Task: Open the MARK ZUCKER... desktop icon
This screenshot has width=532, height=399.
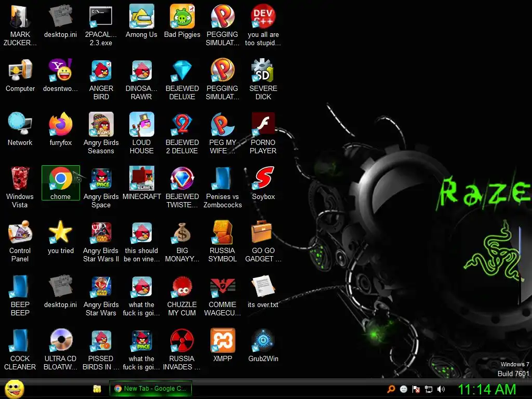Action: tap(20, 25)
